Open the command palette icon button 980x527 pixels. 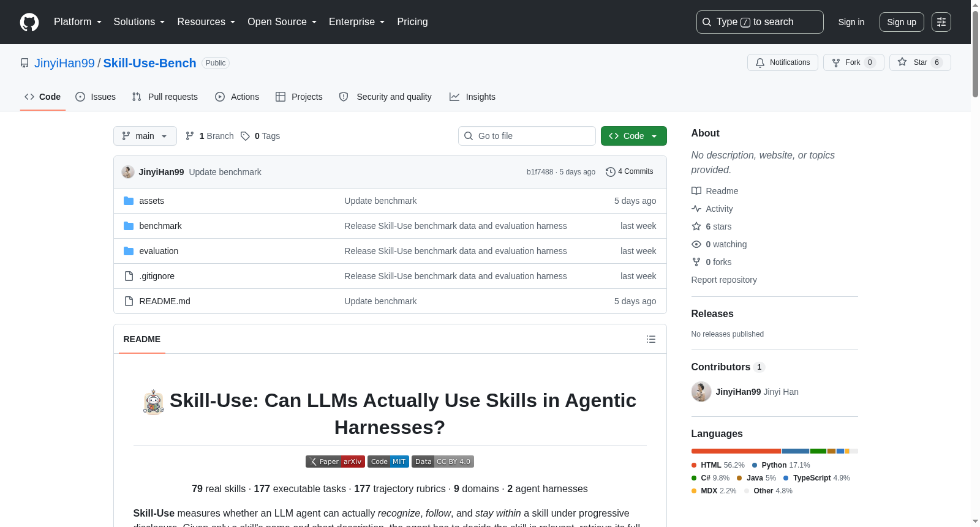(x=941, y=22)
